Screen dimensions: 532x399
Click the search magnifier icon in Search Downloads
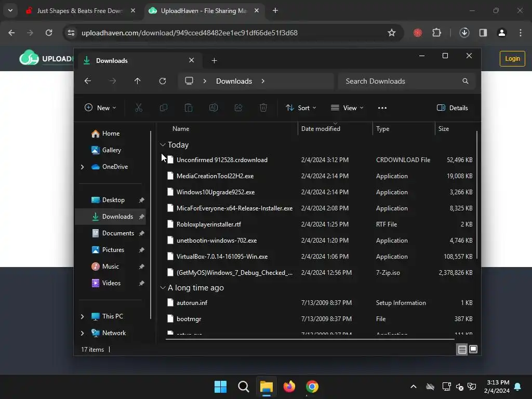point(465,81)
